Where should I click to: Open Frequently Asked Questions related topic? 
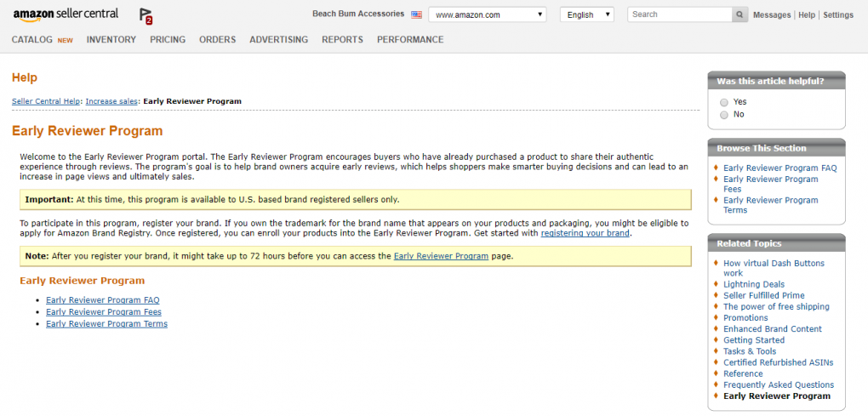(779, 385)
